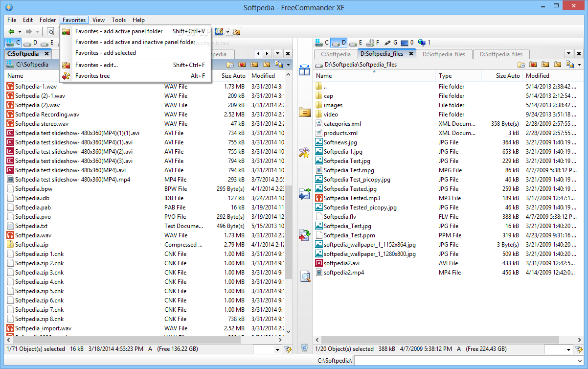Click the recycle bin icon on splitter
This screenshot has height=369, width=588.
[305, 348]
